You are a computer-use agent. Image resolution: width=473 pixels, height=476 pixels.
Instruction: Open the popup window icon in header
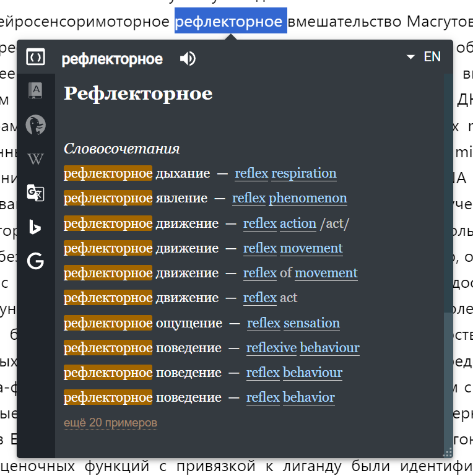pos(35,57)
